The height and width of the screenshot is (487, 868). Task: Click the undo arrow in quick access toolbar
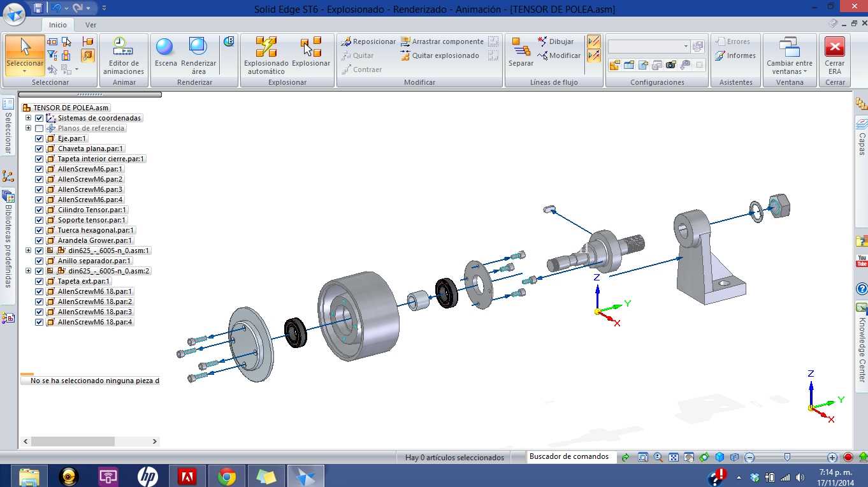pyautogui.click(x=56, y=8)
